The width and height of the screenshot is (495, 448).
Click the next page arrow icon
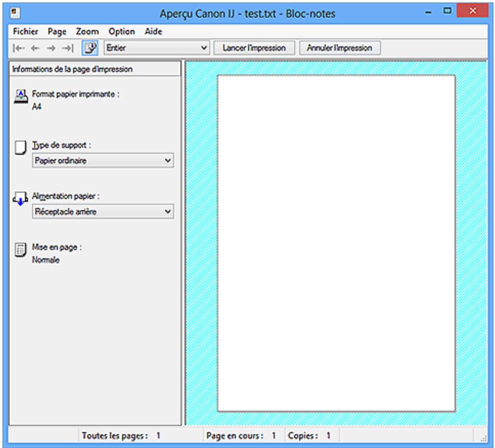click(x=51, y=48)
